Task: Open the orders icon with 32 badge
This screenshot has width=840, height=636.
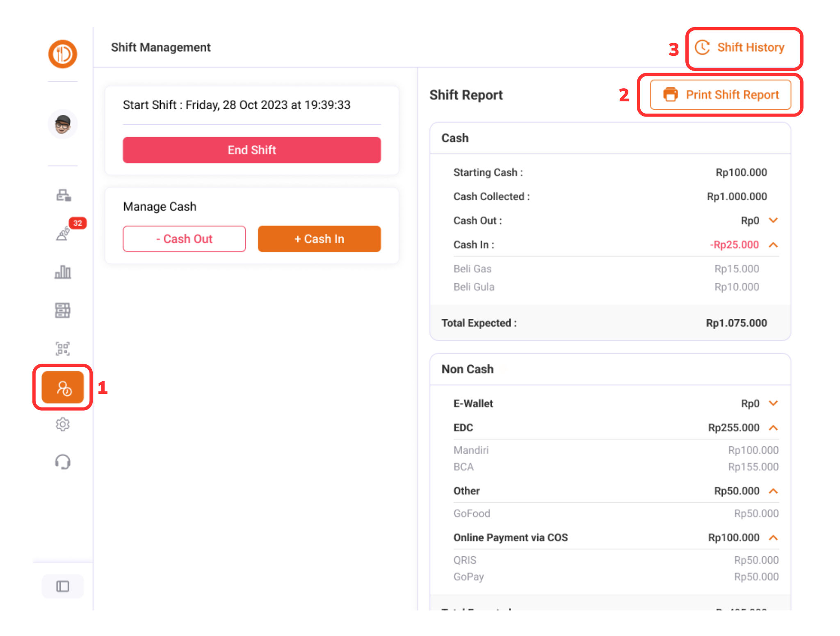Action: pyautogui.click(x=63, y=234)
